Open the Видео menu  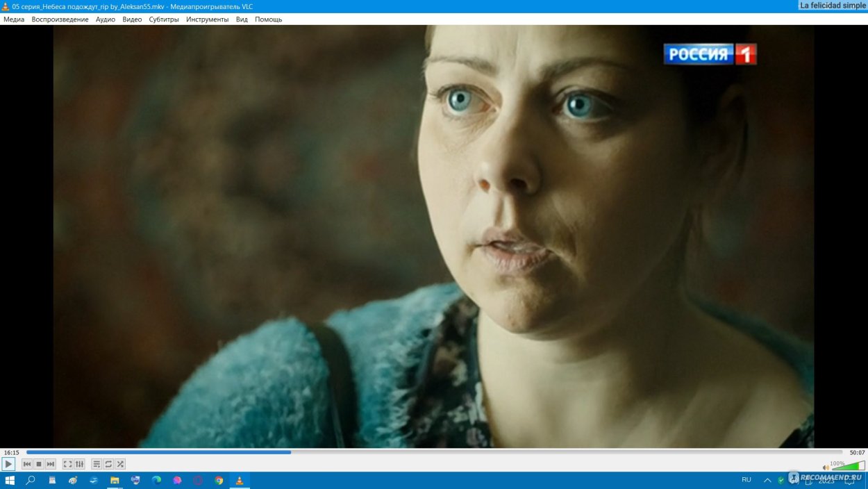click(x=132, y=19)
